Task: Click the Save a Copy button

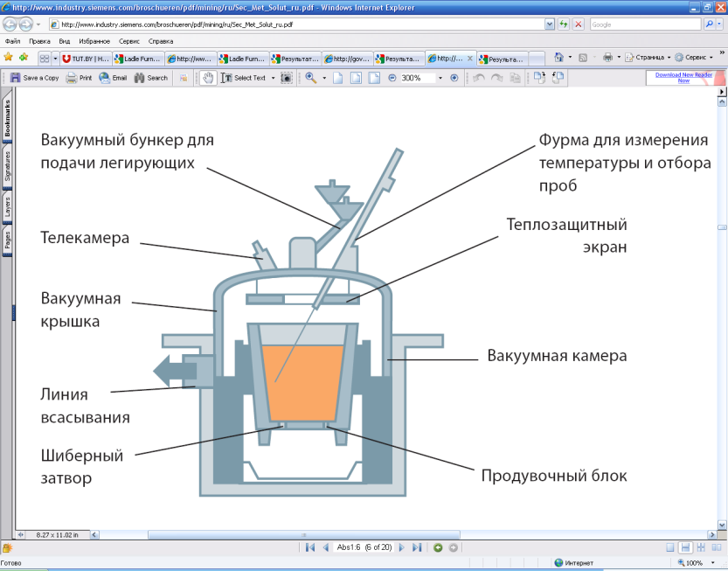Action: tap(34, 78)
